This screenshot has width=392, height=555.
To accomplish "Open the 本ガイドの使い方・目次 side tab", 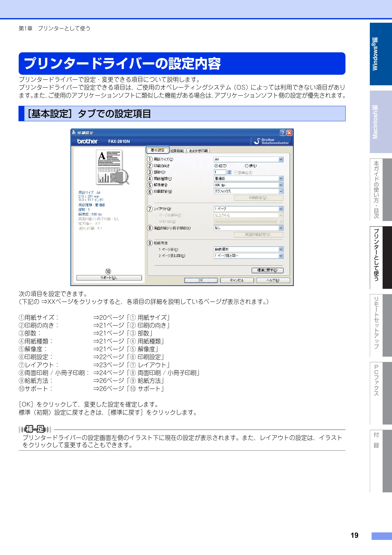I will click(381, 190).
